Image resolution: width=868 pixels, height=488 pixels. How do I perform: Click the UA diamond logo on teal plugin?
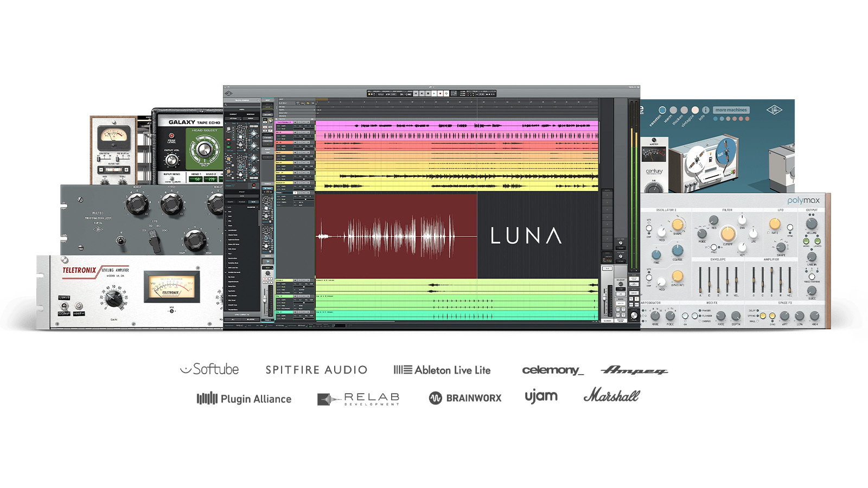pyautogui.click(x=774, y=110)
